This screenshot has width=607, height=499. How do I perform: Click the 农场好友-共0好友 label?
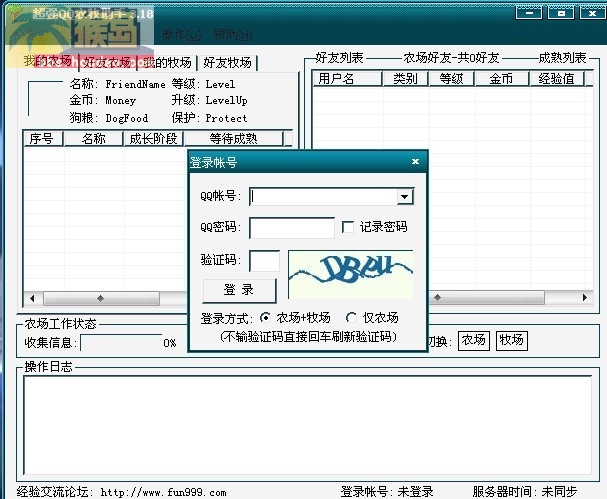(x=451, y=58)
